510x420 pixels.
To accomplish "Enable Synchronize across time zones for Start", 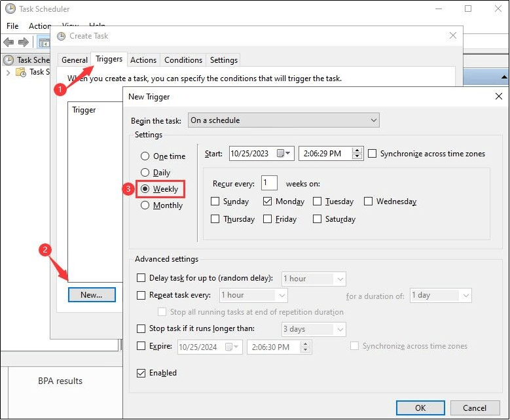I will tap(372, 154).
